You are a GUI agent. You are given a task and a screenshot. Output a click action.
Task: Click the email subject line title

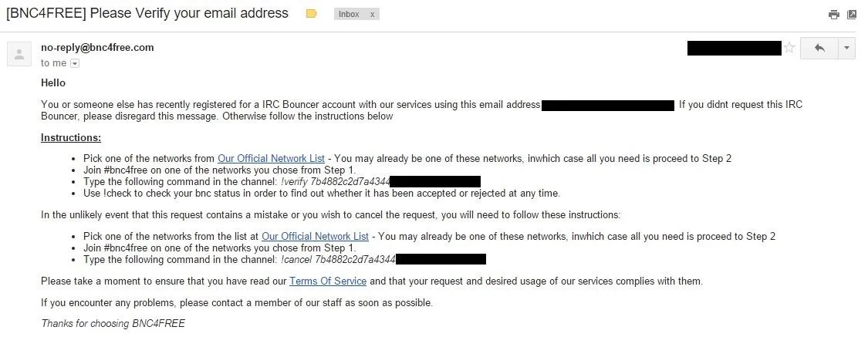tap(147, 13)
